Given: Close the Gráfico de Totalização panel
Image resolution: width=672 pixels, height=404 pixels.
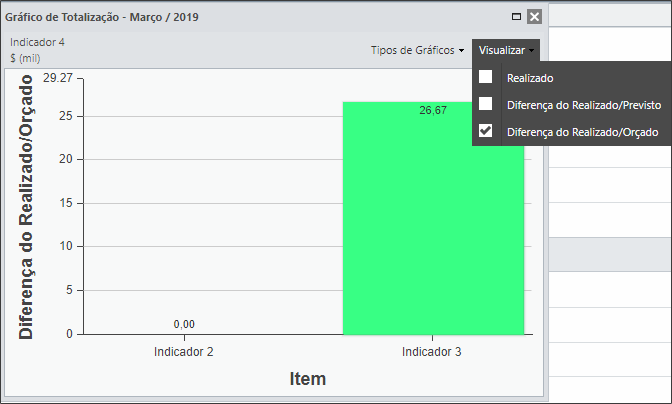Looking at the screenshot, I should (x=534, y=17).
